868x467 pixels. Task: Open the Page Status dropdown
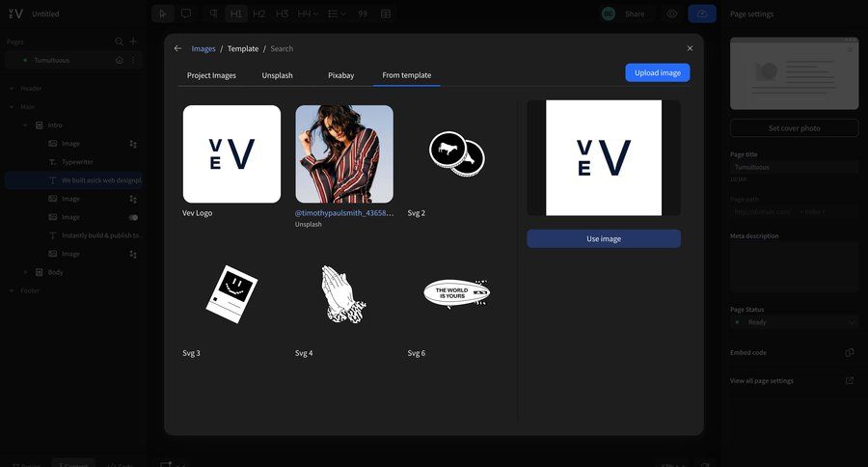pyautogui.click(x=794, y=322)
